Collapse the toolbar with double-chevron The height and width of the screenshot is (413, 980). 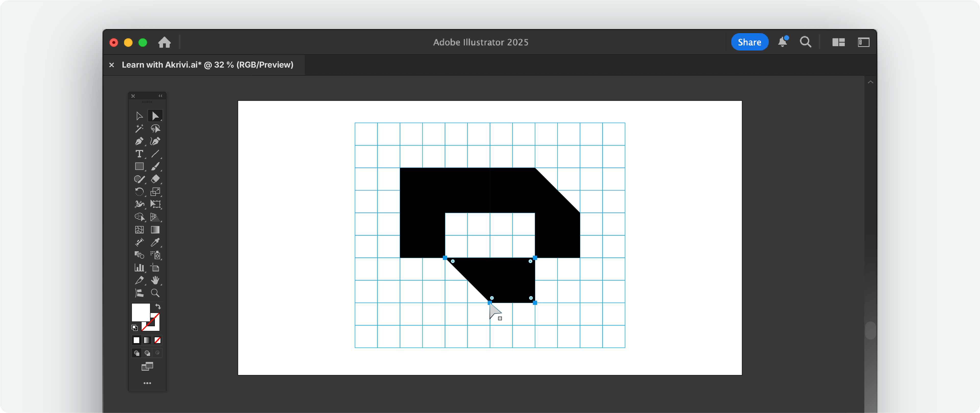(160, 96)
